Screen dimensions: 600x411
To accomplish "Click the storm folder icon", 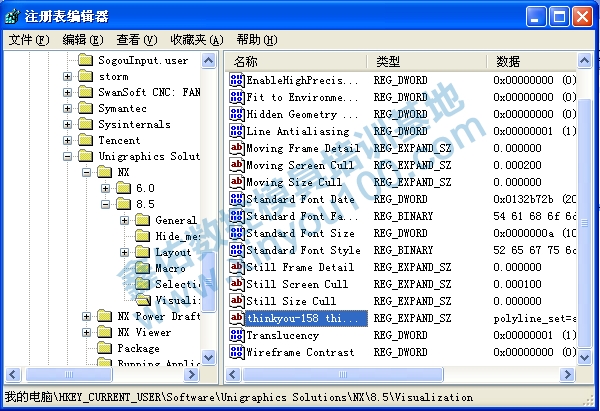I will tap(86, 76).
